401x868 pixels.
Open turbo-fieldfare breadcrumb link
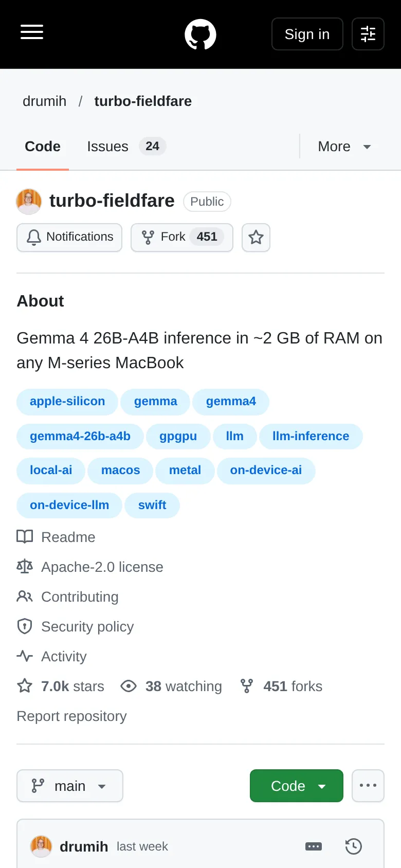tap(143, 101)
